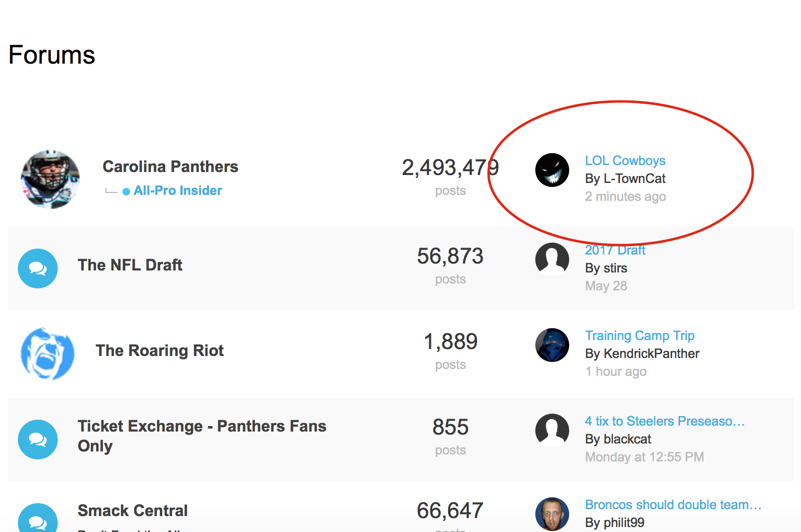This screenshot has height=532, width=801.
Task: Click the Smack Central chat bubble icon
Action: coord(38,518)
